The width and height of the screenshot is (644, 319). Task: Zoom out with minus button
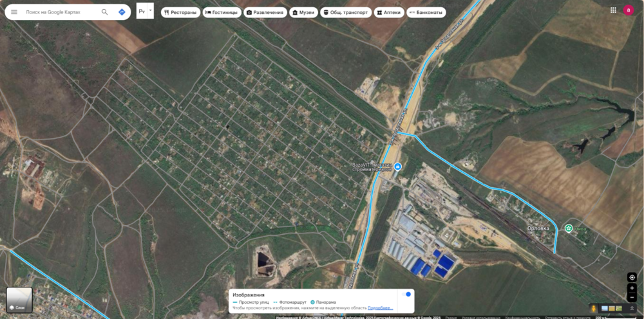[x=632, y=297]
